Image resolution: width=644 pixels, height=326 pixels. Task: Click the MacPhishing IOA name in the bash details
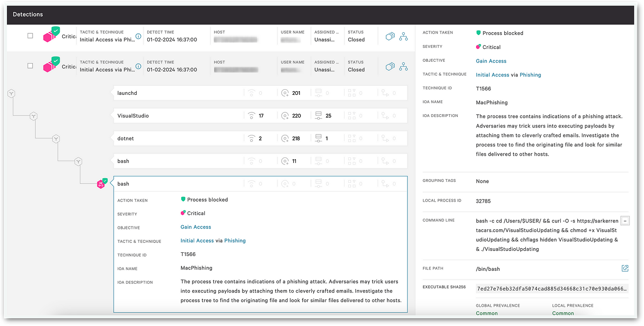[x=196, y=268]
